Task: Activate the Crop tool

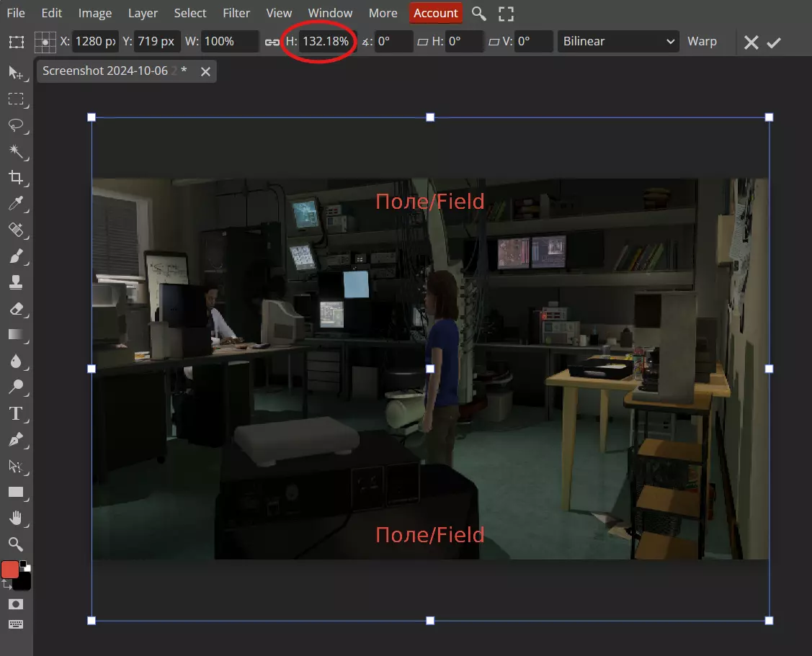Action: (15, 178)
